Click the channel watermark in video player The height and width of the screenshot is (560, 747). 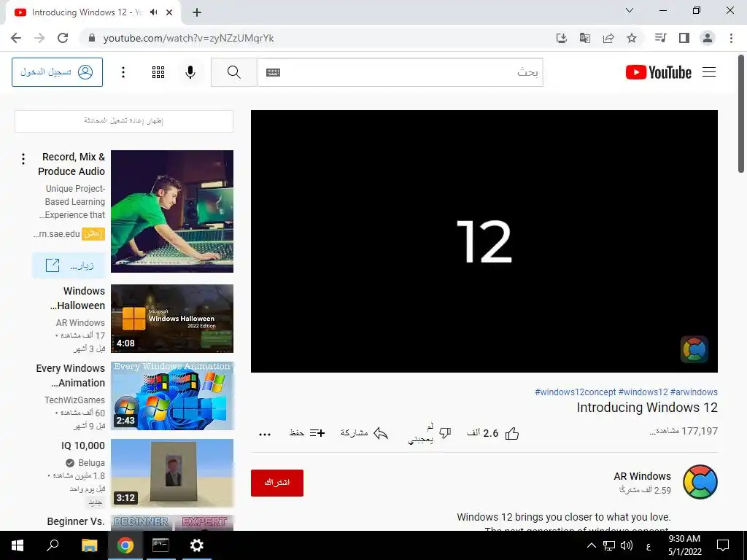click(694, 349)
